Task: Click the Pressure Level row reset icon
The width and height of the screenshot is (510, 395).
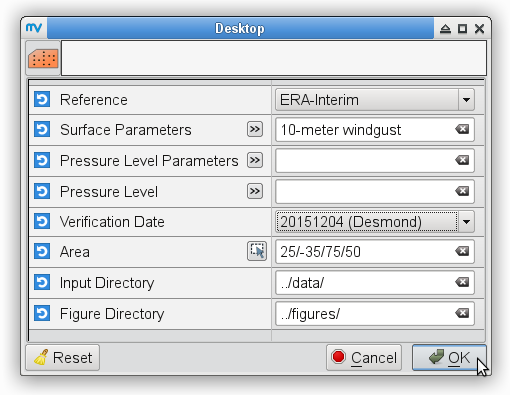Action: [42, 191]
